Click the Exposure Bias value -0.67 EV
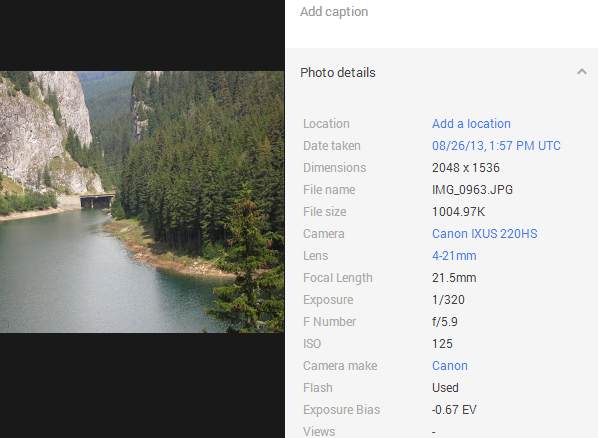This screenshot has height=438, width=598. (x=454, y=410)
